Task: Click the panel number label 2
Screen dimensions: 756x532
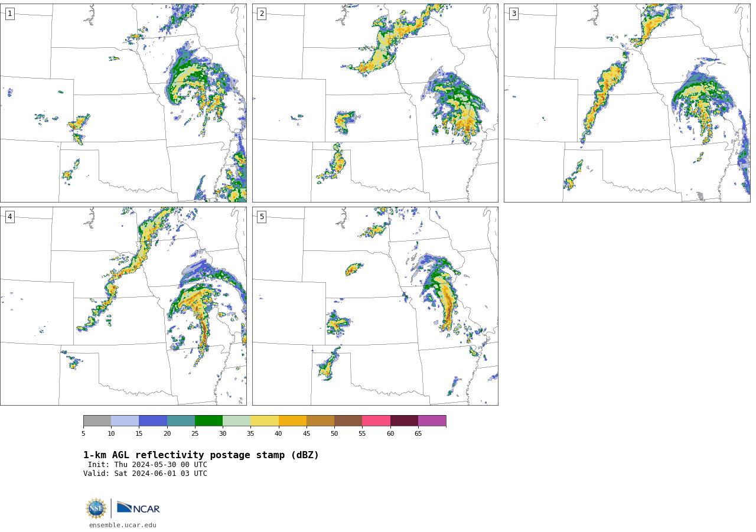Action: tap(262, 14)
